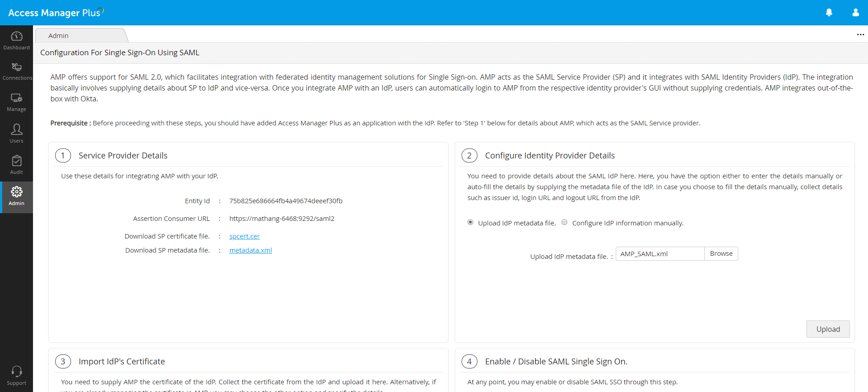The height and width of the screenshot is (392, 868).
Task: Click the Configure Identity Provider Details heading
Action: (x=550, y=156)
